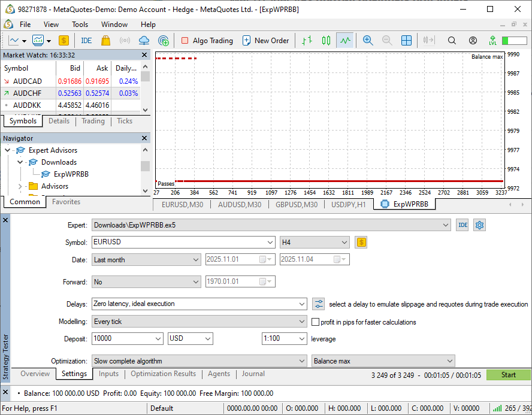Open the Tools menu
This screenshot has height=415, width=532.
80,25
